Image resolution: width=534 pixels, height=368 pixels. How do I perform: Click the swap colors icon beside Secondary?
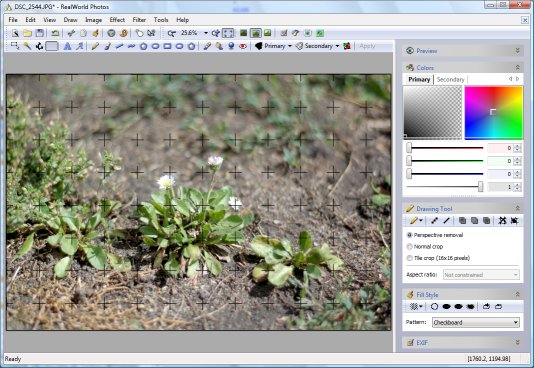coord(347,46)
